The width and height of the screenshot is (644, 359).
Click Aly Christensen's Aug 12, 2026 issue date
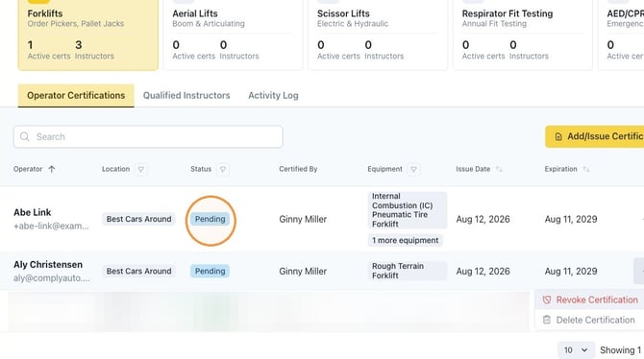pos(483,272)
